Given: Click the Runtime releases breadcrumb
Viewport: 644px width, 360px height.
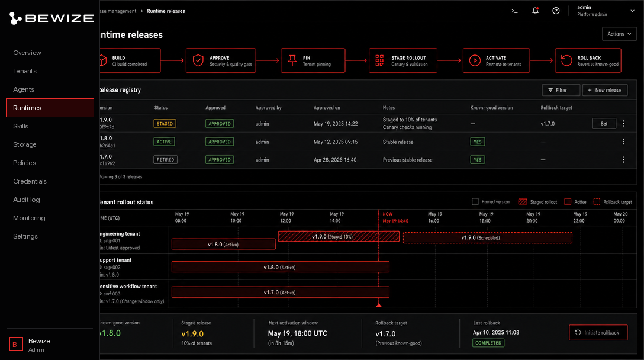Looking at the screenshot, I should tap(166, 11).
